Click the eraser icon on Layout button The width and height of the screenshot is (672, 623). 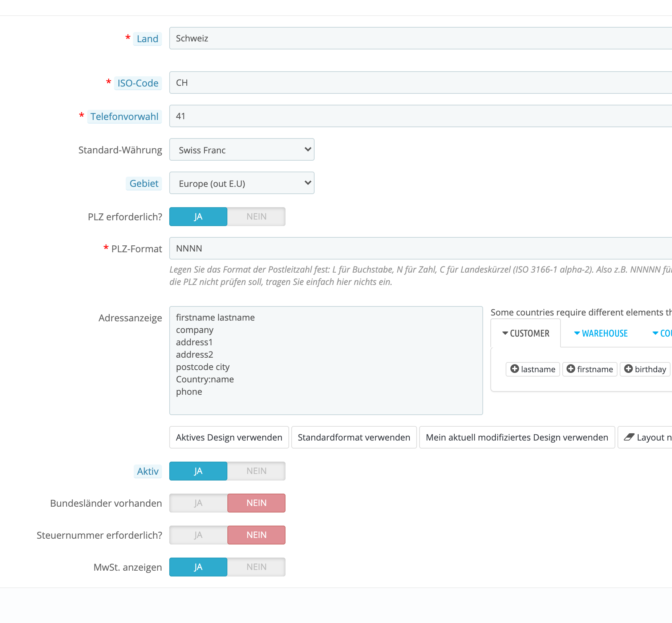(x=629, y=437)
